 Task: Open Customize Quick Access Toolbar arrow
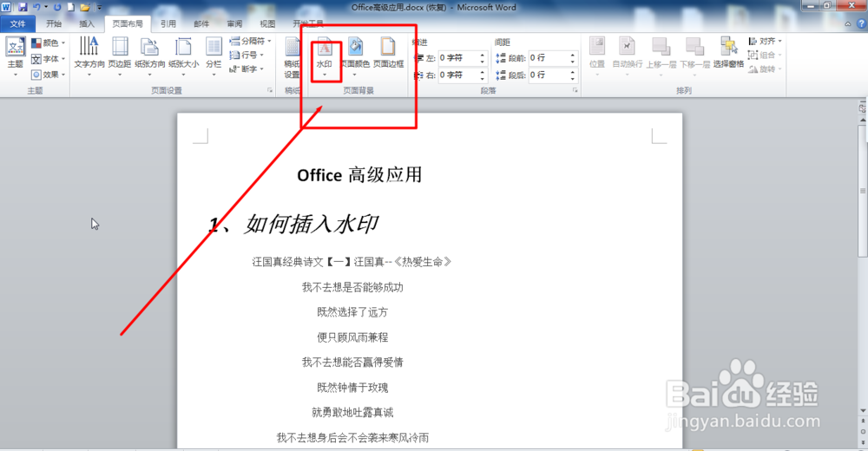click(x=100, y=7)
